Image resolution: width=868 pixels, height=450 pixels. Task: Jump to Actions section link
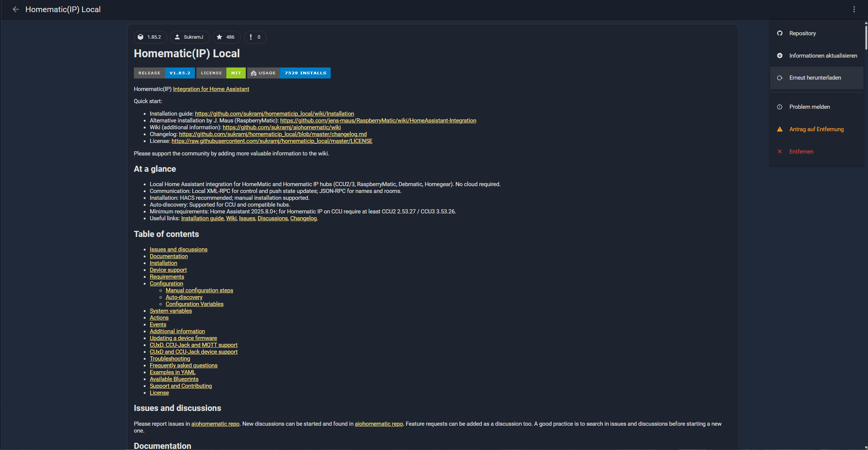click(159, 318)
